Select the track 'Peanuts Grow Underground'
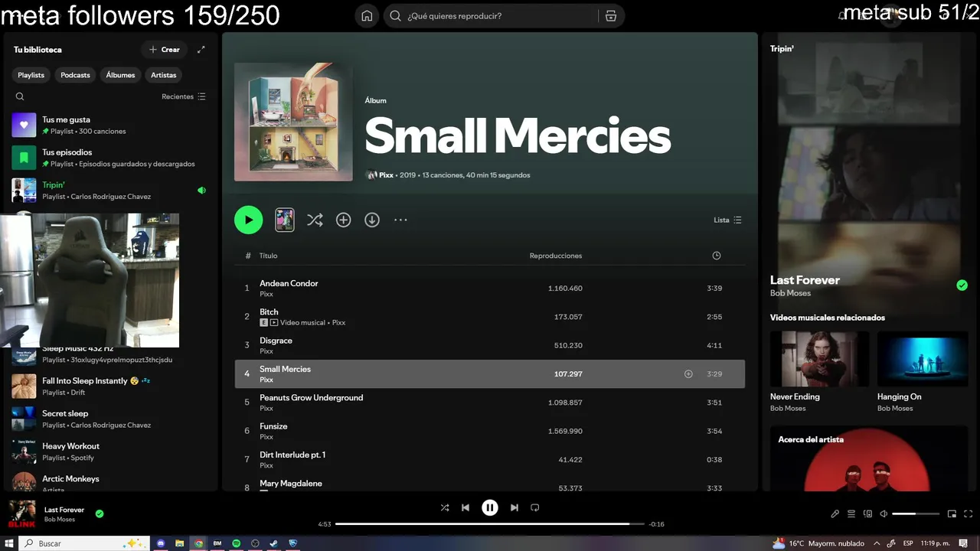This screenshot has width=980, height=551. (489, 403)
